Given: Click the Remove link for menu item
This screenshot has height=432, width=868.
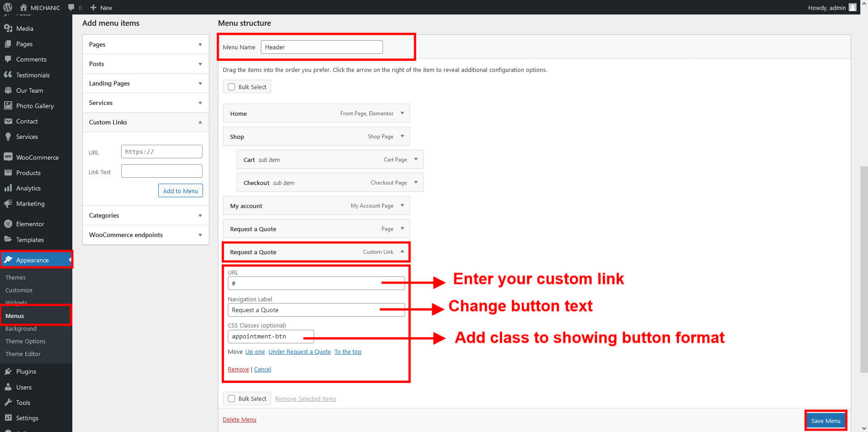Looking at the screenshot, I should click(x=238, y=370).
